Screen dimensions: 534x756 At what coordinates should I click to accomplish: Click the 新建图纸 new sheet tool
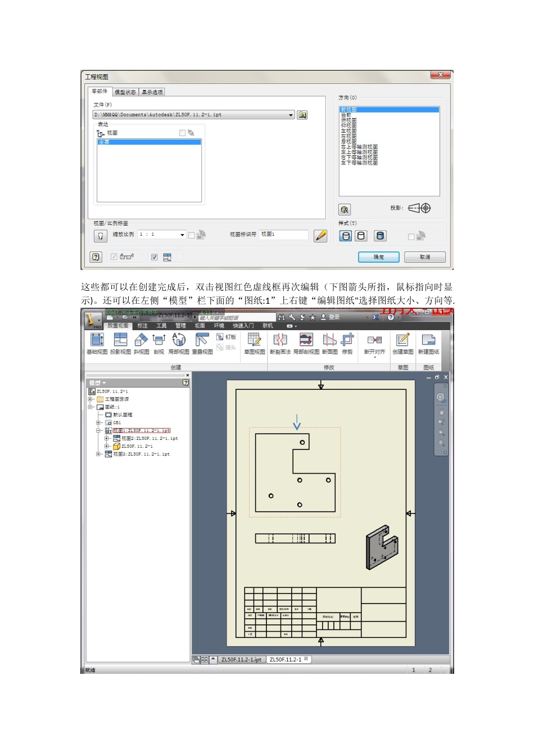pyautogui.click(x=428, y=344)
